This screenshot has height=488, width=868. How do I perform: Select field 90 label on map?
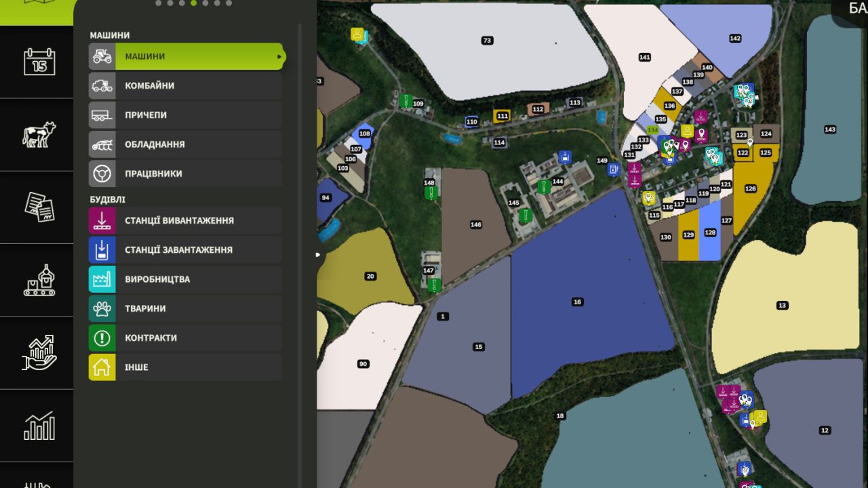(363, 364)
